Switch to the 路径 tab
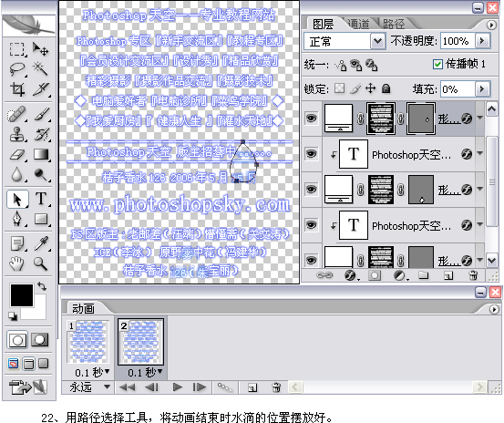This screenshot has height=423, width=504. pos(394,24)
